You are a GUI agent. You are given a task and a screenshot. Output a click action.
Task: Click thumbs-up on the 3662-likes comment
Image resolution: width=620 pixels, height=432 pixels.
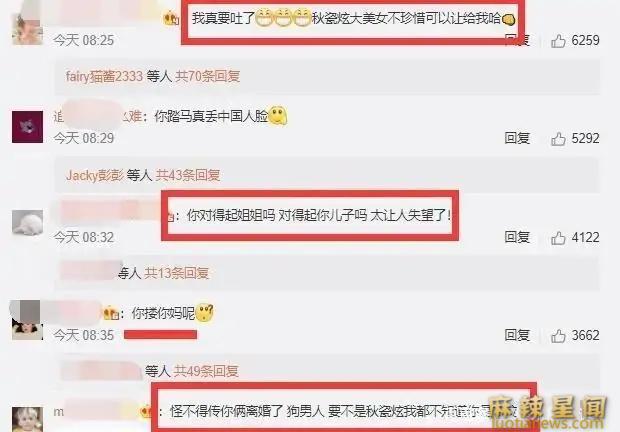click(558, 336)
